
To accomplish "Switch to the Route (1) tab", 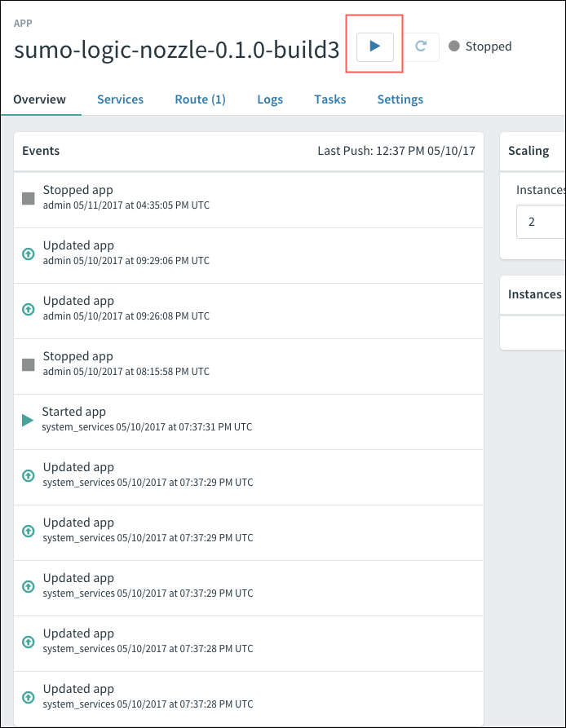I will coord(200,99).
